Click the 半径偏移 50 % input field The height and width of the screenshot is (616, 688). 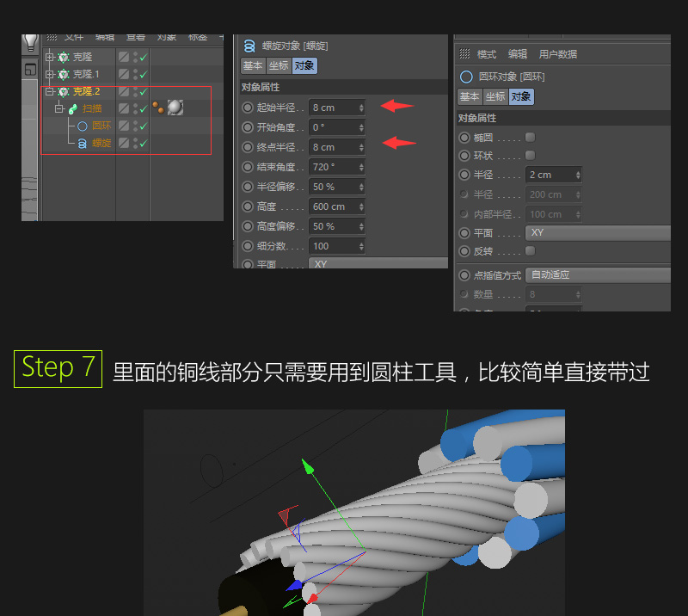click(337, 187)
